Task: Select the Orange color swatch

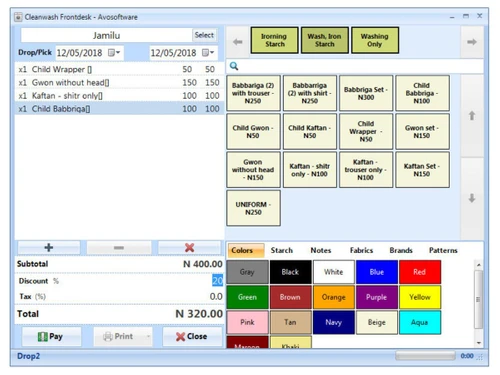Action: pos(334,297)
